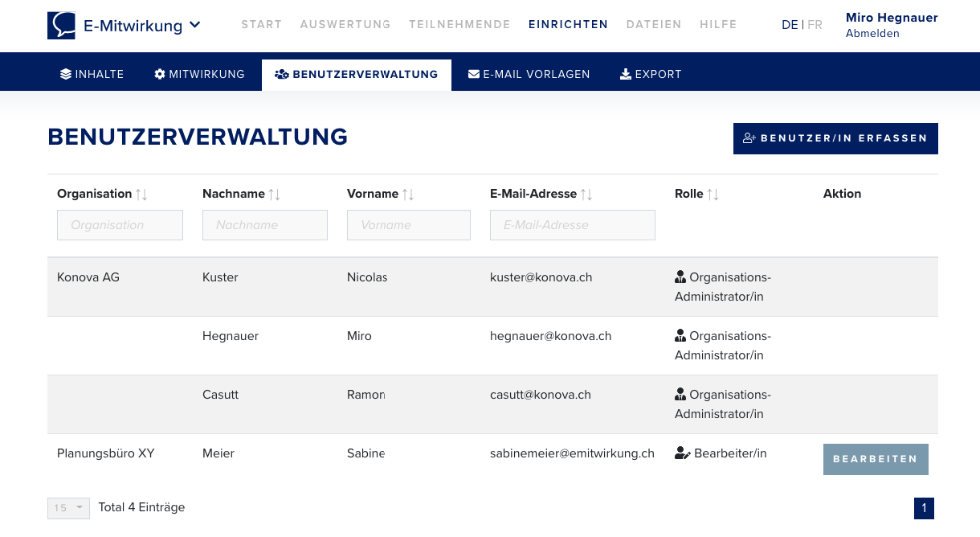Click first name Miro in table
The height and width of the screenshot is (537, 980).
coord(359,336)
